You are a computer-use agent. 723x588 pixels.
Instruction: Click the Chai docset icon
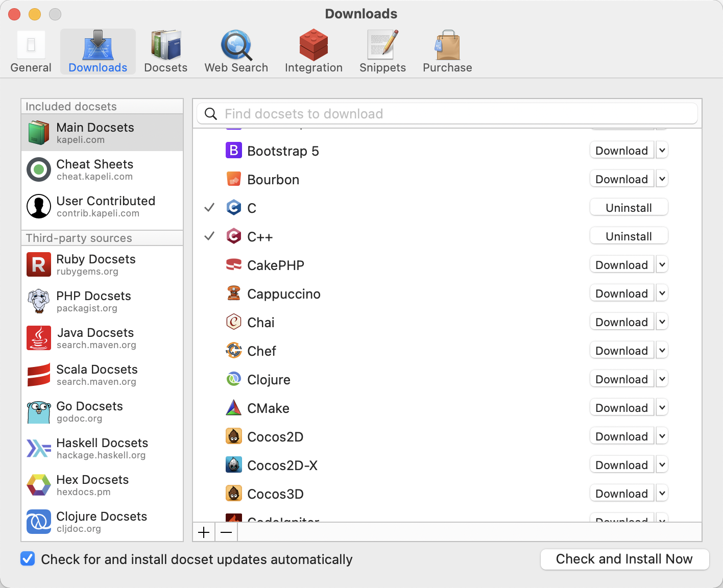234,322
